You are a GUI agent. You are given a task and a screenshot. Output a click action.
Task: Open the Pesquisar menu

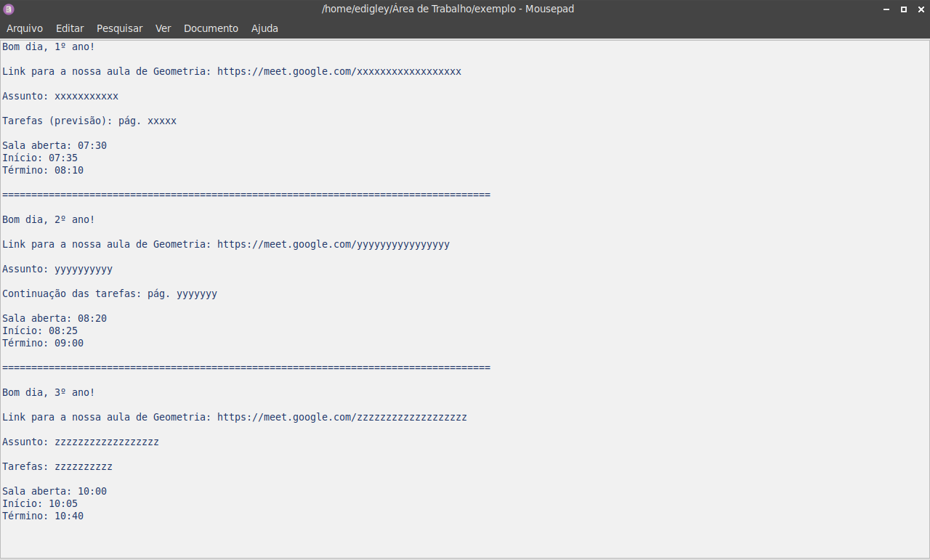(x=120, y=28)
